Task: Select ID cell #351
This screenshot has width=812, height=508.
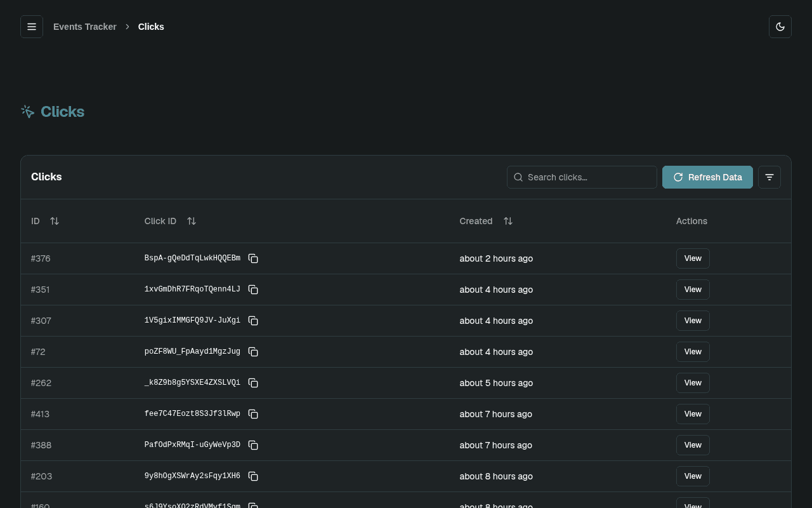Action: click(41, 290)
